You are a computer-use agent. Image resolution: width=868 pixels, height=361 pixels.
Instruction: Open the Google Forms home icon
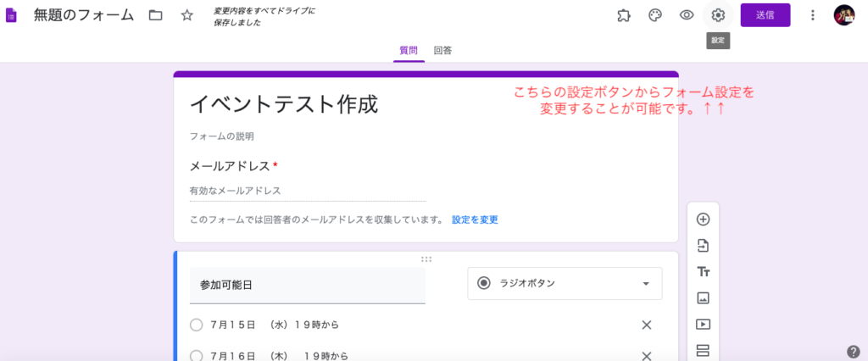tap(11, 15)
